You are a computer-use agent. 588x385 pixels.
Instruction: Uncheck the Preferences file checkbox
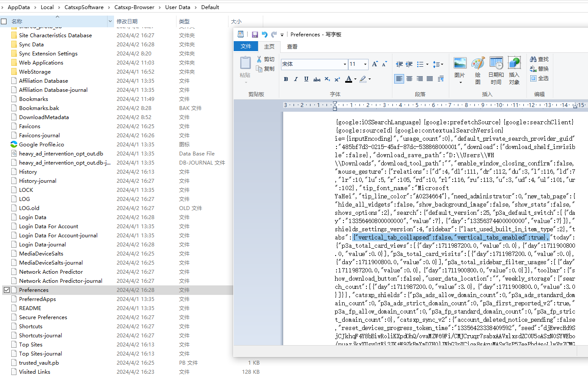pyautogui.click(x=6, y=290)
